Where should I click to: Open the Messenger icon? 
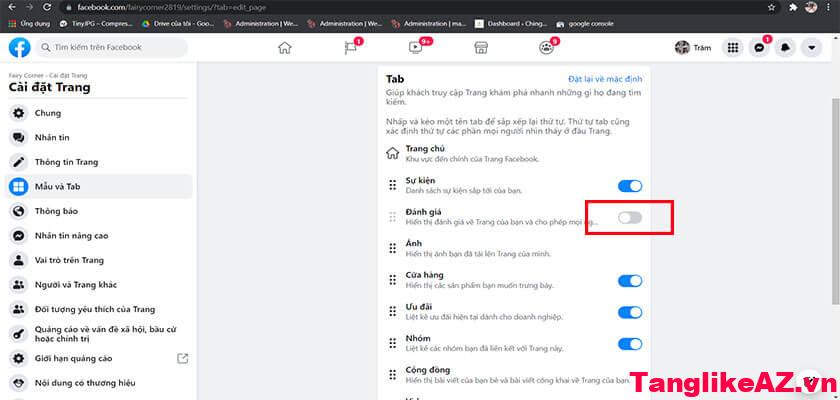pos(760,47)
